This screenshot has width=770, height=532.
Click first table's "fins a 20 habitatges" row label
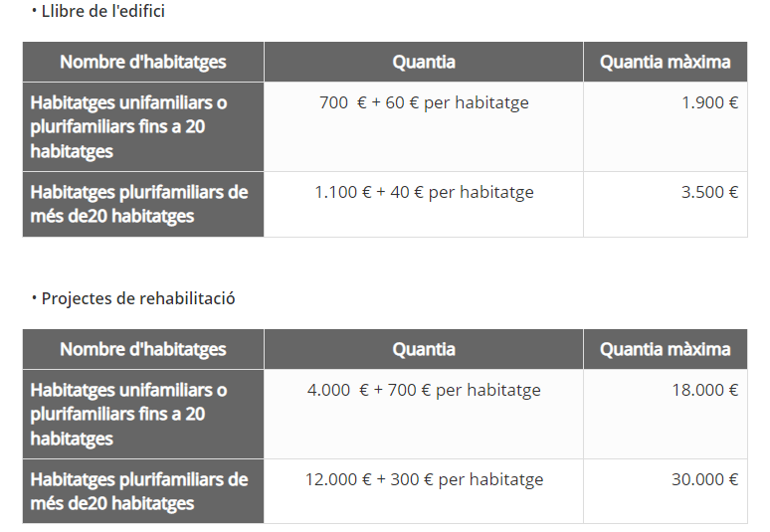coord(128,127)
